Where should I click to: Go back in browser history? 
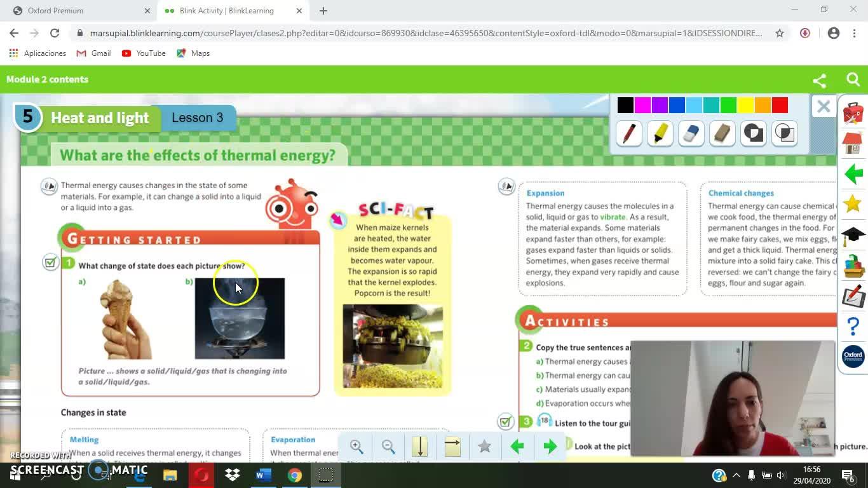click(x=14, y=33)
